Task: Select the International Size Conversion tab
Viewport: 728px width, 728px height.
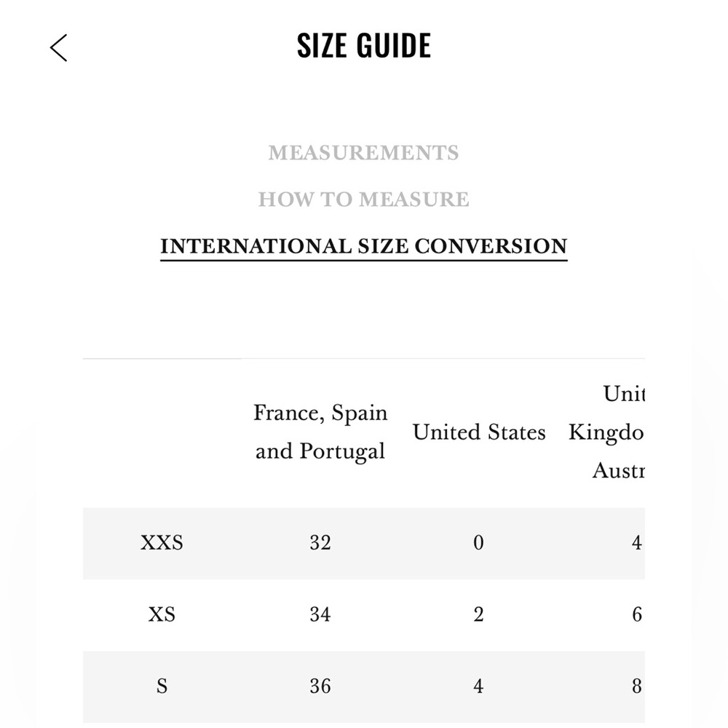Action: point(363,247)
